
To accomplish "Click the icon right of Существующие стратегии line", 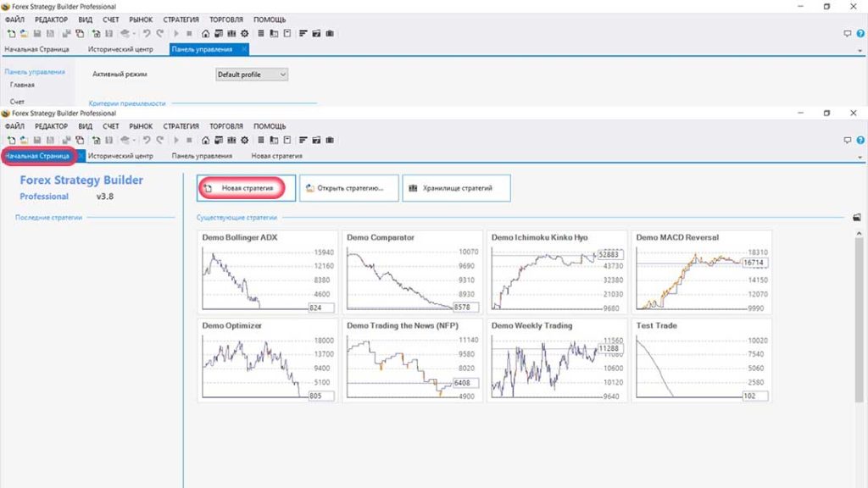I will coord(857,217).
